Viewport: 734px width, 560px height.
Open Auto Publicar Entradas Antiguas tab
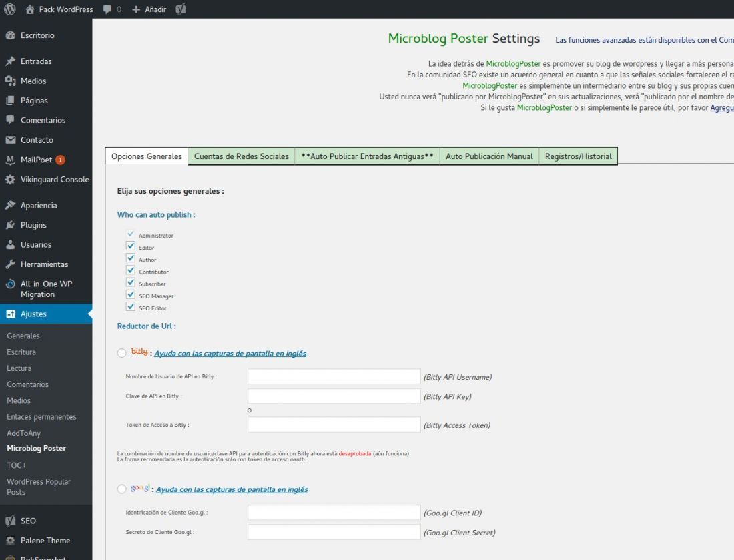pyautogui.click(x=367, y=156)
